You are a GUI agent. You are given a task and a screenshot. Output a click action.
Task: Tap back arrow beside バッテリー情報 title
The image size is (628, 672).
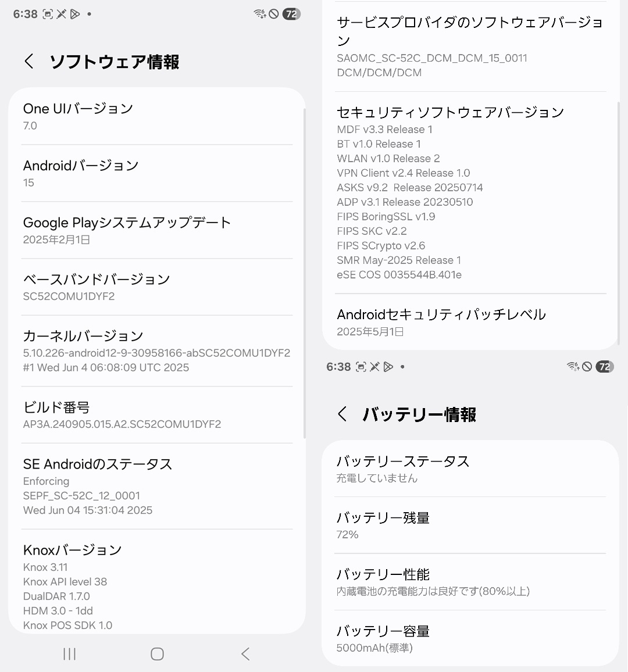(342, 414)
